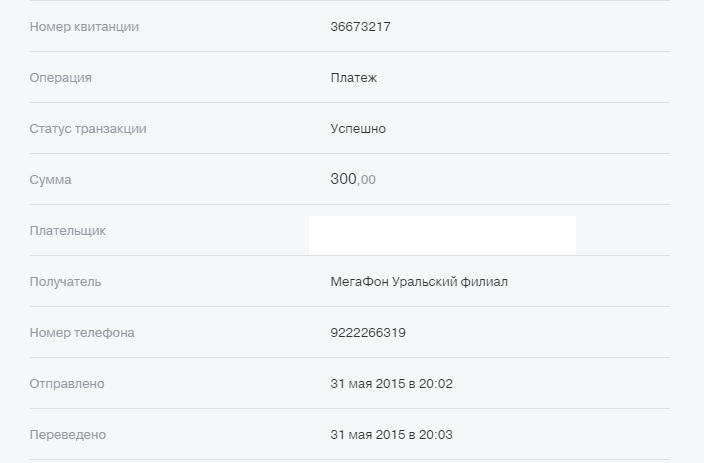Select the Успешно status text
This screenshot has width=704, height=463.
click(x=358, y=129)
